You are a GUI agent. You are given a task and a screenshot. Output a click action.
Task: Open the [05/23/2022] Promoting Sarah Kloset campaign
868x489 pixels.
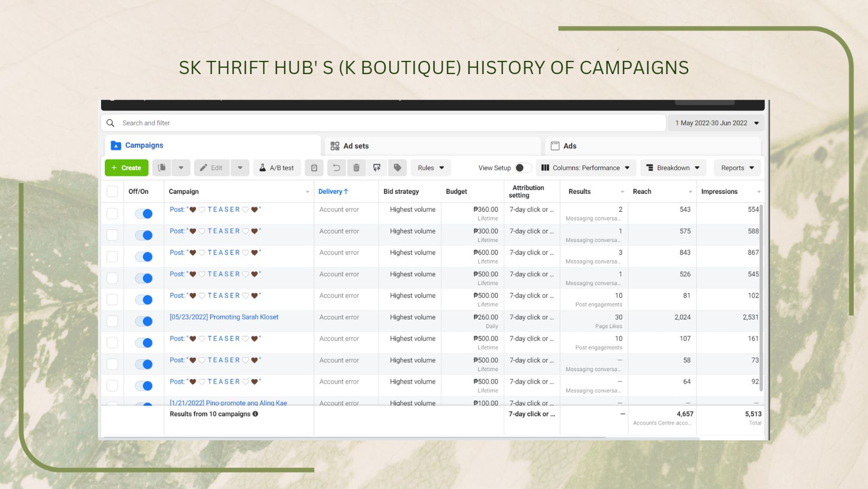click(x=224, y=317)
